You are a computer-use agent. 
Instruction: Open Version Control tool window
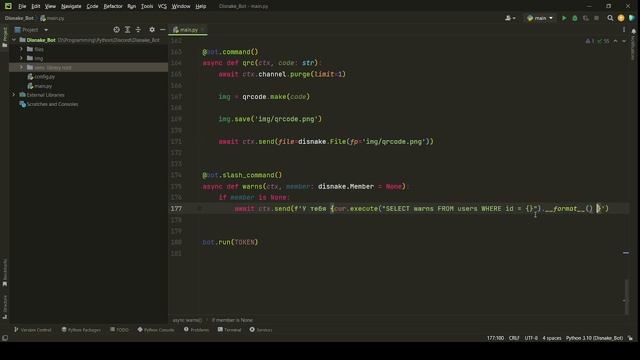click(33, 330)
